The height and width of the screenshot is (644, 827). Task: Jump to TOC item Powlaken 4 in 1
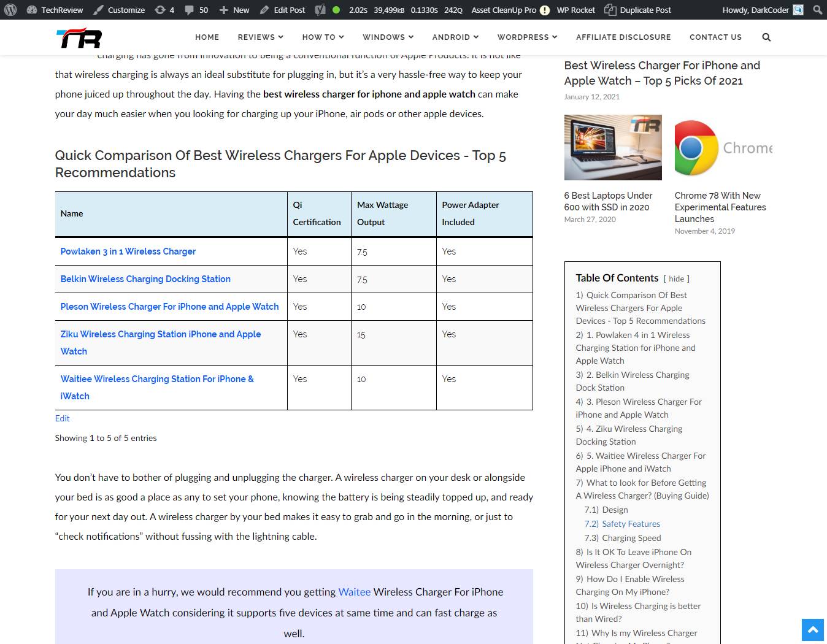click(636, 348)
